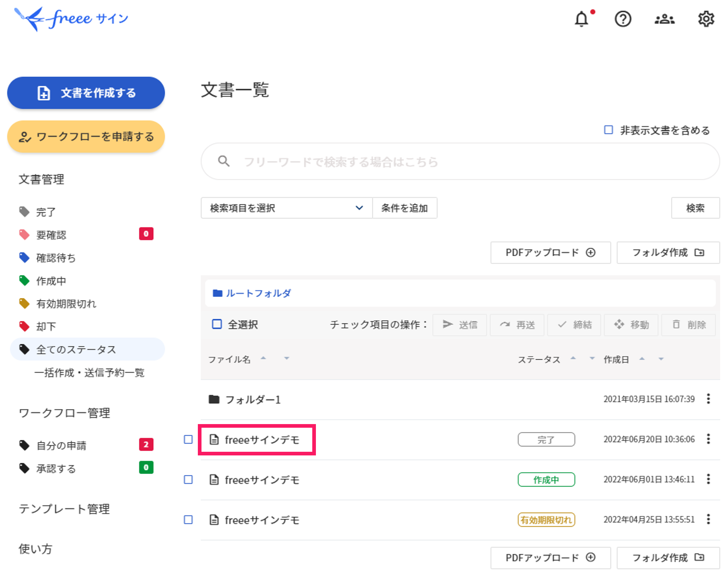
Task: Open the menu for フォルダー1 row
Action: (708, 399)
